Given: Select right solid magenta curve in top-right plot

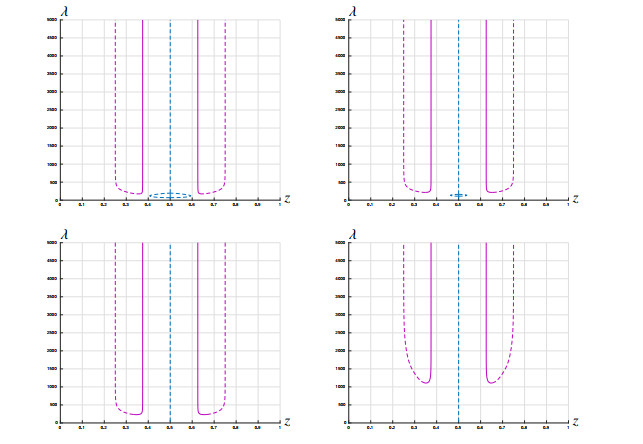Looking at the screenshot, I should point(486,100).
